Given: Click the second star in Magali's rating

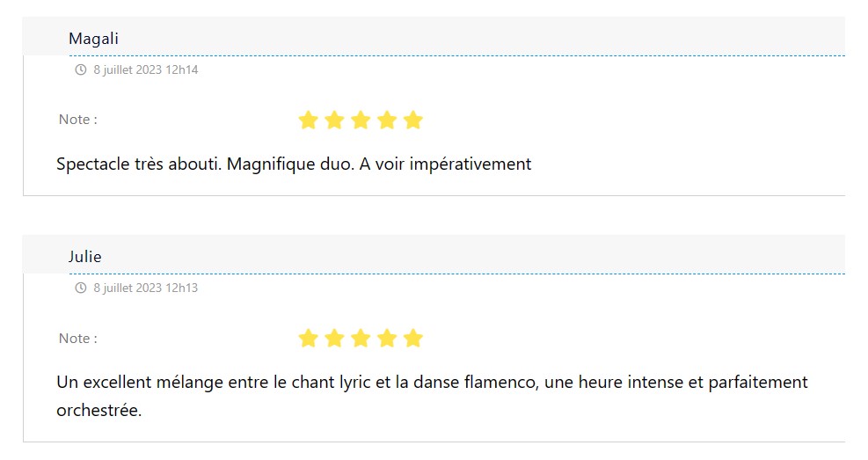Looking at the screenshot, I should pyautogui.click(x=334, y=120).
